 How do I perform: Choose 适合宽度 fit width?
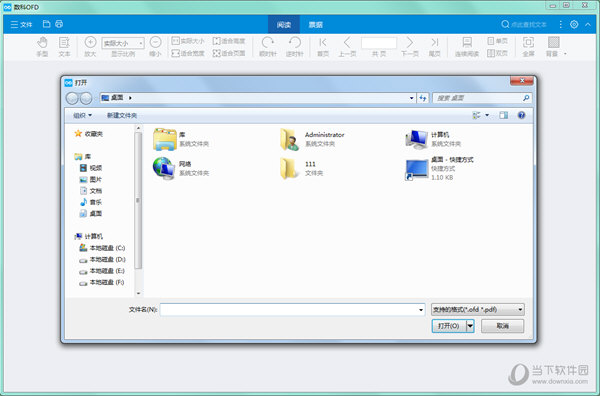point(188,53)
